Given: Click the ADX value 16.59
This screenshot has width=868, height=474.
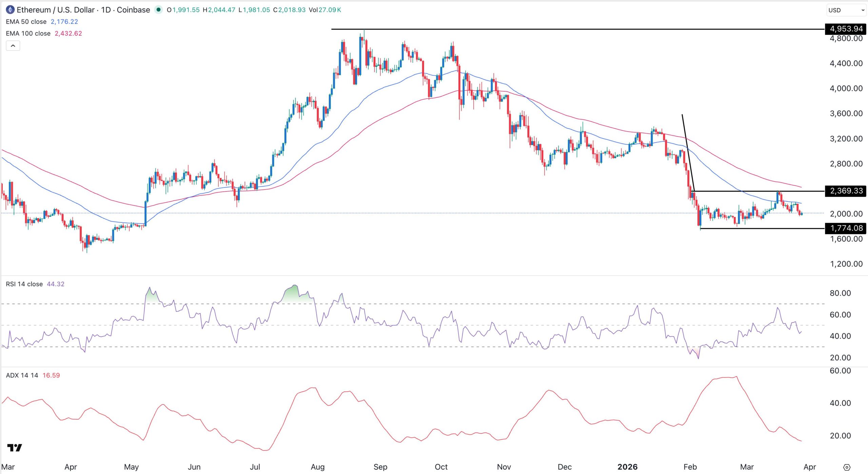Looking at the screenshot, I should click(51, 375).
